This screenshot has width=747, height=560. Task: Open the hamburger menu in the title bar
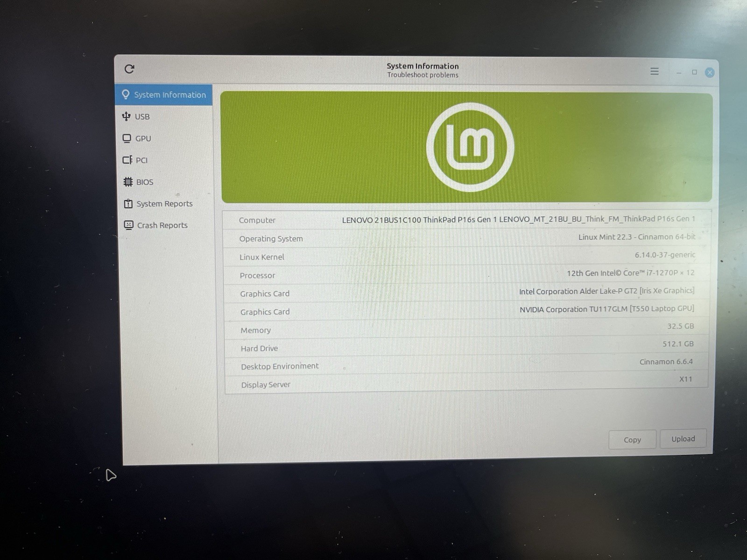(655, 71)
